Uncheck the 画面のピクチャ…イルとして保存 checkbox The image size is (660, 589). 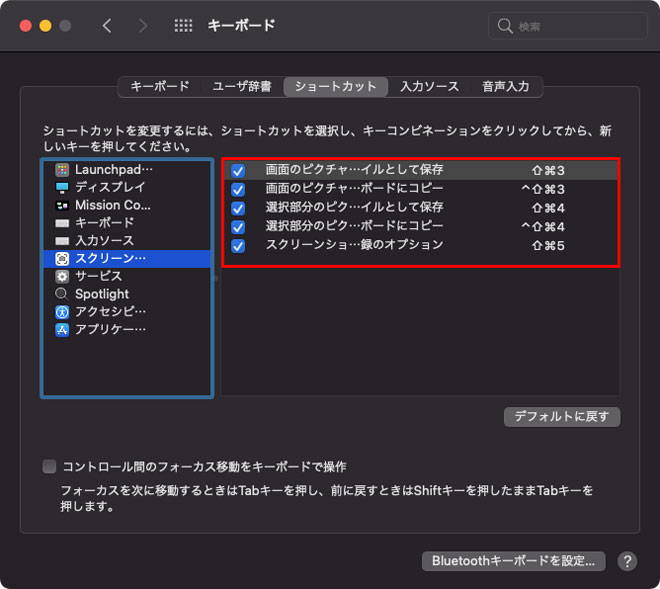(238, 171)
